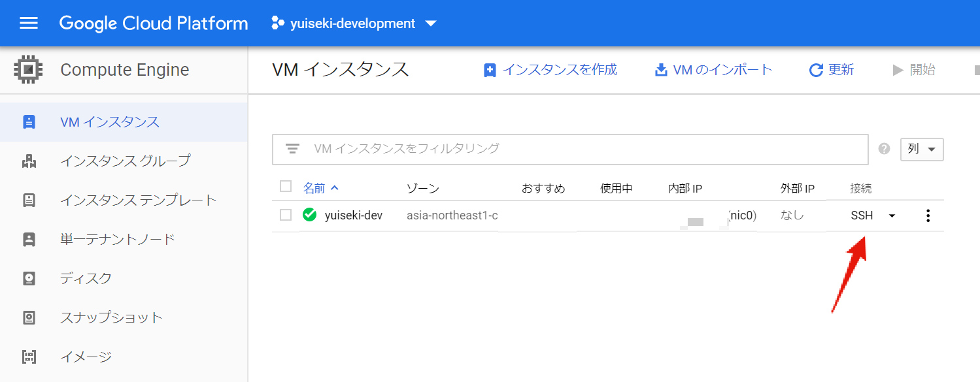Click the 使用中 column header
Viewport: 980px width, 382px height.
click(x=617, y=189)
